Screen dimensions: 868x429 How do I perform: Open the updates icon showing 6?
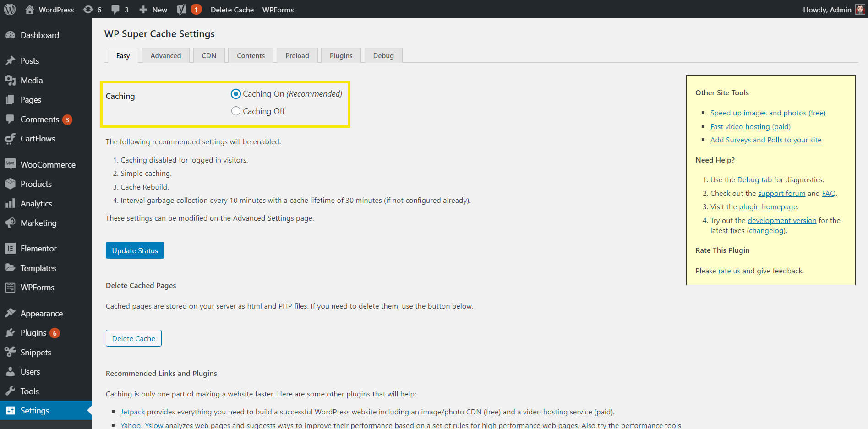pos(88,10)
